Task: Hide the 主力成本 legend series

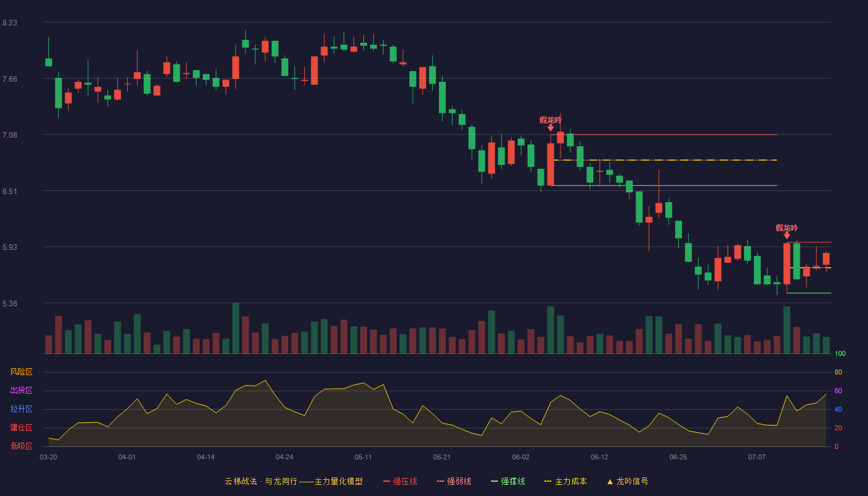Action: pos(565,481)
